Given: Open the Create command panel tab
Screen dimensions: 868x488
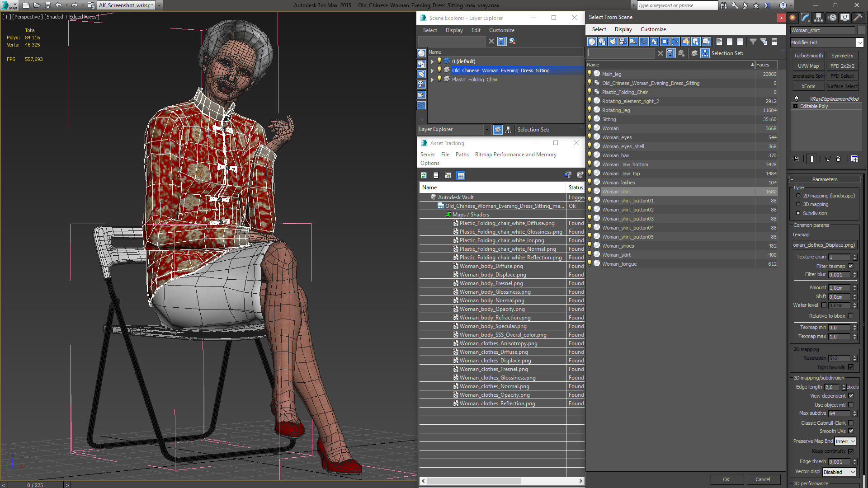Looking at the screenshot, I should point(793,18).
